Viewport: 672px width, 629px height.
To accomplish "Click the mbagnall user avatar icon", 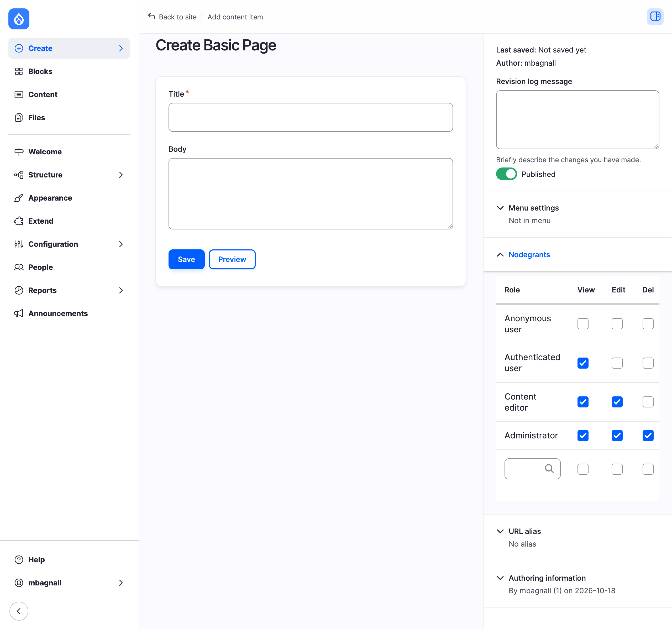I will click(x=19, y=583).
